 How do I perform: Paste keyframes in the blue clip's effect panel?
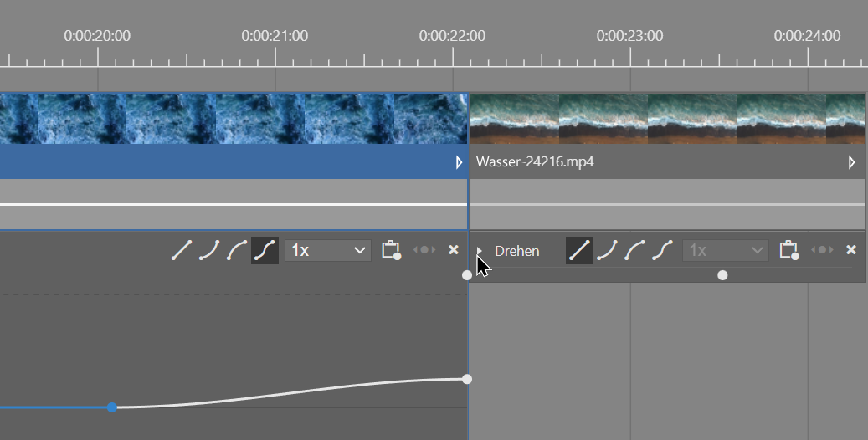click(392, 250)
